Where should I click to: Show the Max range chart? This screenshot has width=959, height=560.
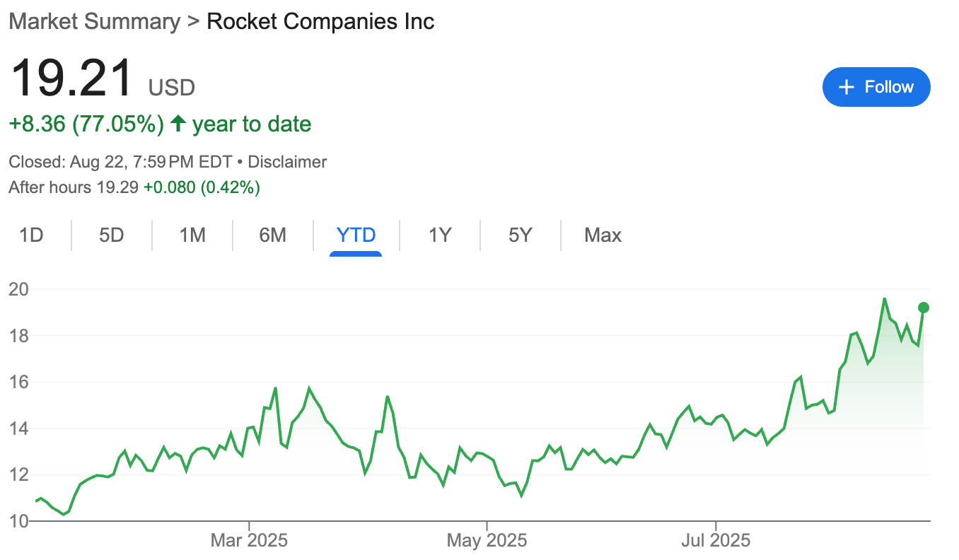[603, 235]
